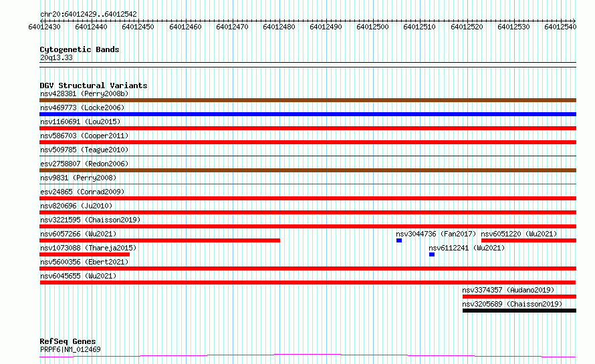Click the small blue nsv3044736 marker
This screenshot has height=364, width=595.
point(399,240)
